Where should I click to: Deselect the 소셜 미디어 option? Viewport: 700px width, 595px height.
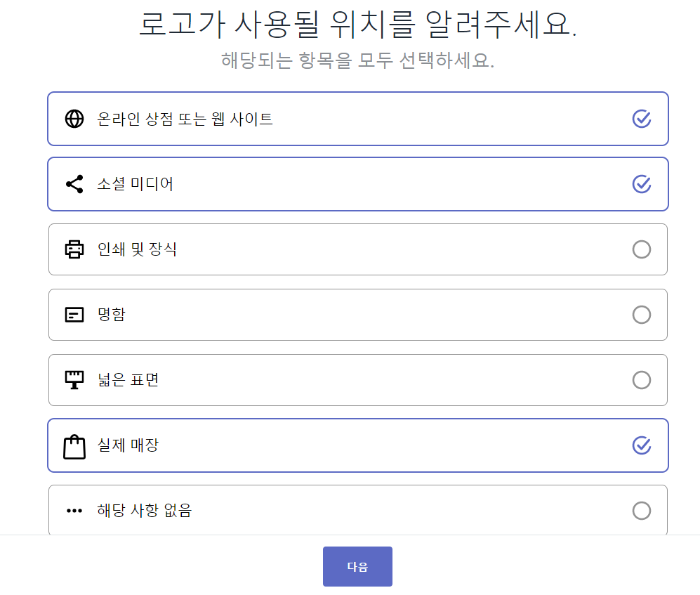coord(641,184)
